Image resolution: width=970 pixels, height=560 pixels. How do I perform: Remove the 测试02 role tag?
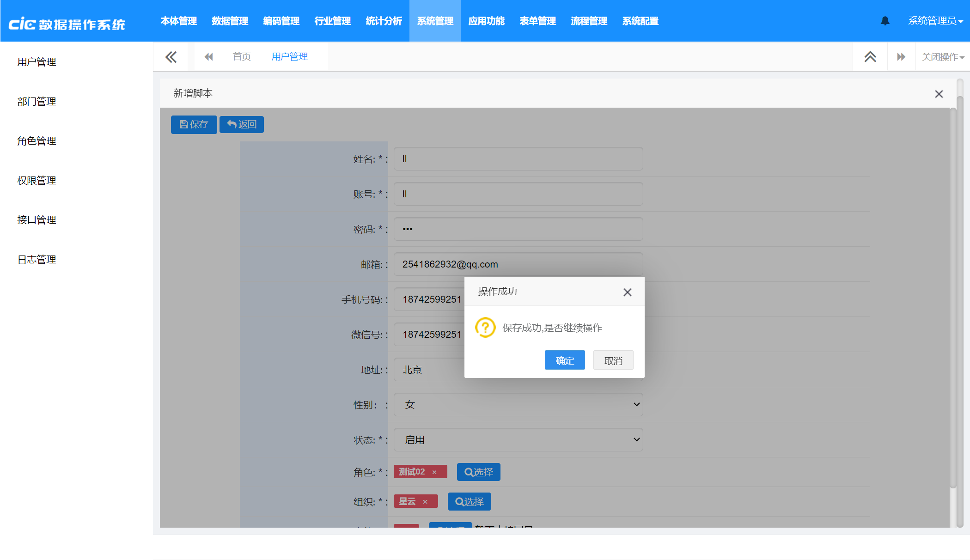pos(434,472)
